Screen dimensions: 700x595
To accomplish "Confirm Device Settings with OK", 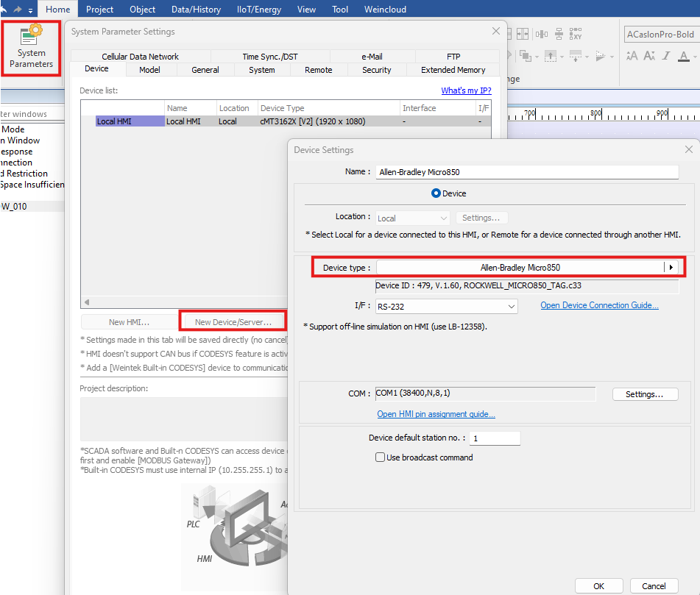I will (598, 585).
